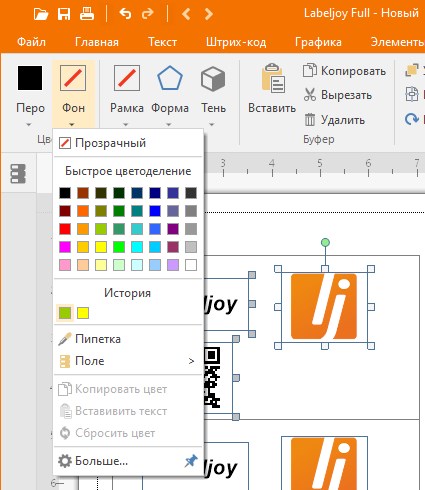Click the Undo arrow icon

pyautogui.click(x=125, y=14)
